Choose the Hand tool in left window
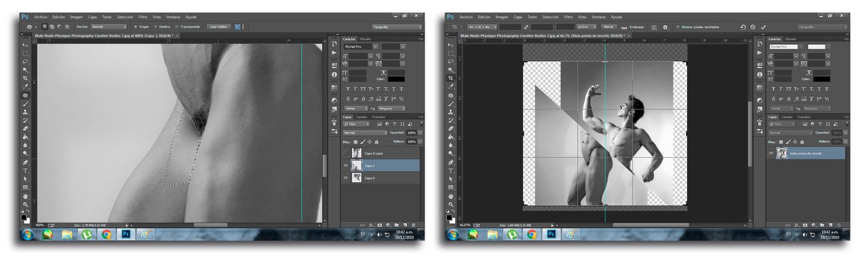 pos(25,195)
